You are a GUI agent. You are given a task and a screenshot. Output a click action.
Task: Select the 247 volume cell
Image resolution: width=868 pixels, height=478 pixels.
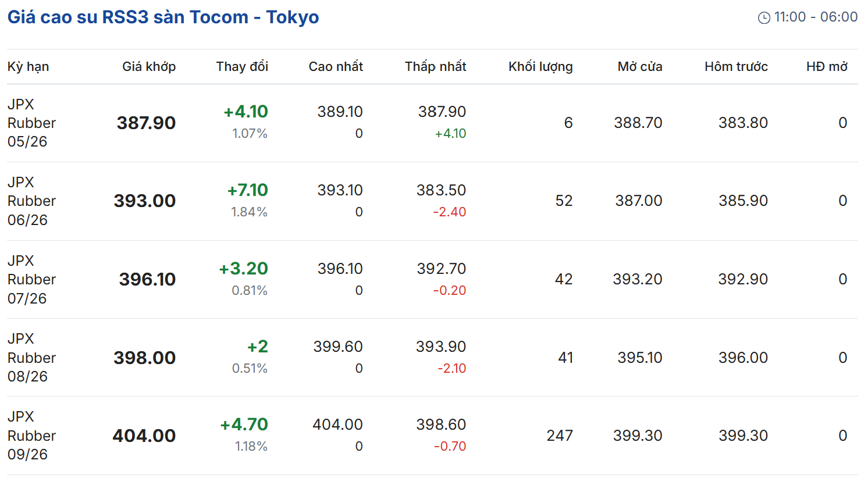(x=560, y=436)
